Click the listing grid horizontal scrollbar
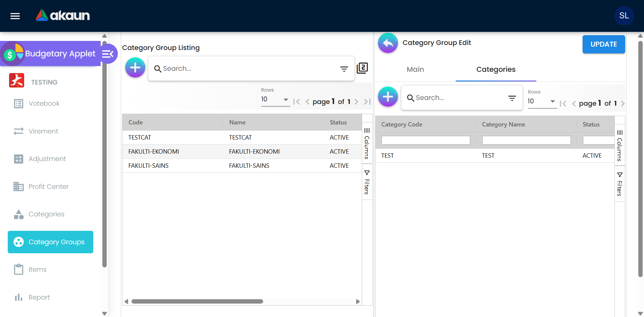644x317 pixels. click(x=197, y=301)
